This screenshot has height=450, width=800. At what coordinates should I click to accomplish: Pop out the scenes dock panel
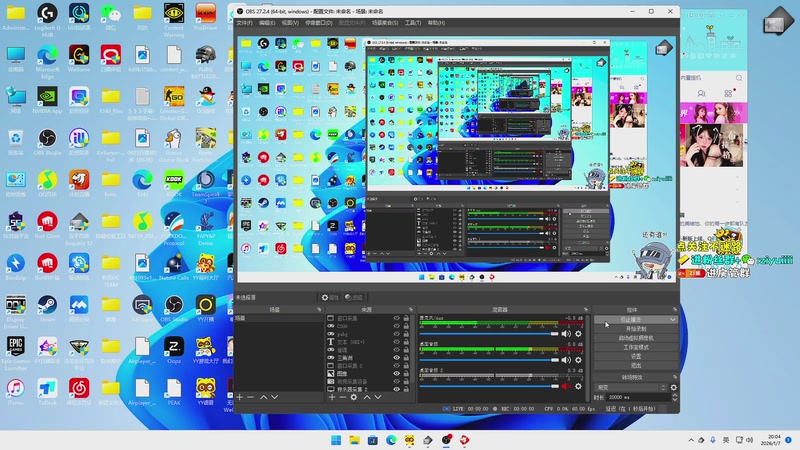point(319,310)
